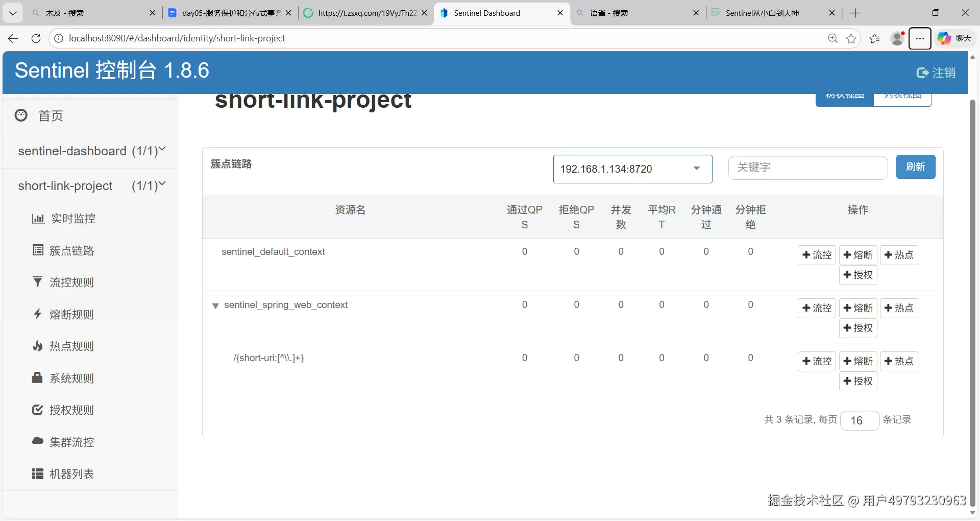Click the circuit breaker lightning icon

point(38,314)
